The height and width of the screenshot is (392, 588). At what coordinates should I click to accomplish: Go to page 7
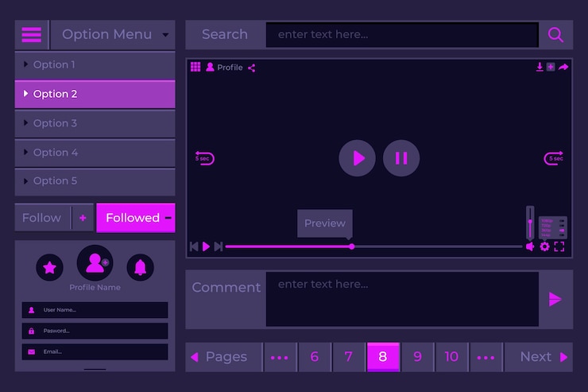tap(349, 357)
